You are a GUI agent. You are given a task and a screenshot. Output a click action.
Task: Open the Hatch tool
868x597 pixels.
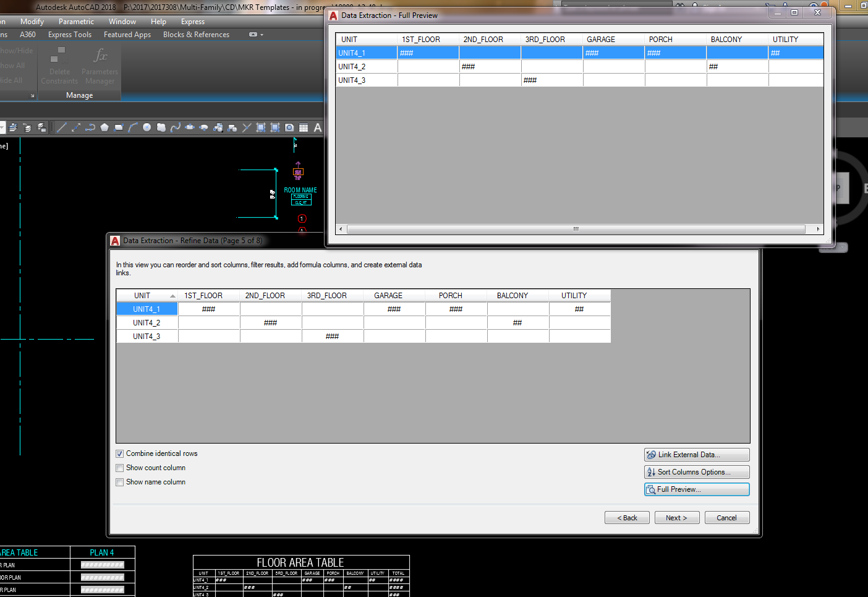coord(262,127)
